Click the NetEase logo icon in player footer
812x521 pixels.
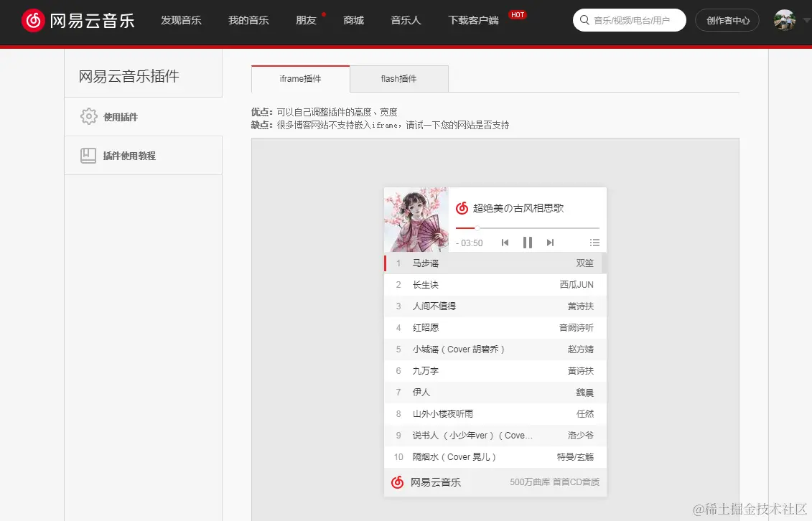(x=397, y=482)
